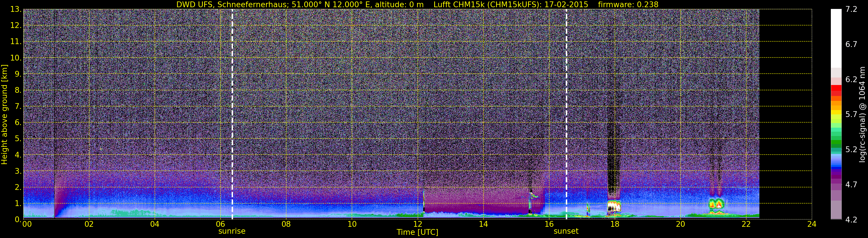Viewport: 868px width, 238px height.
Task: Click the '06' time axis tick label
Action: pos(220,224)
